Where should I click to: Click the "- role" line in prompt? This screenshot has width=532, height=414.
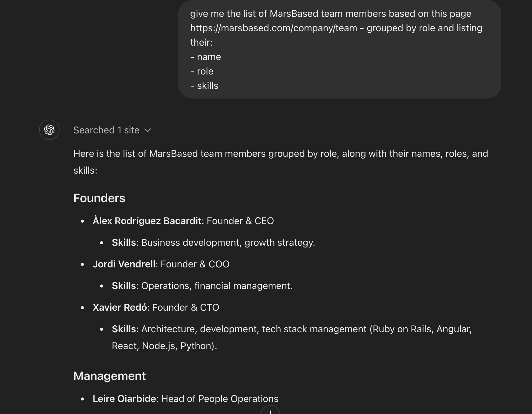tap(202, 71)
